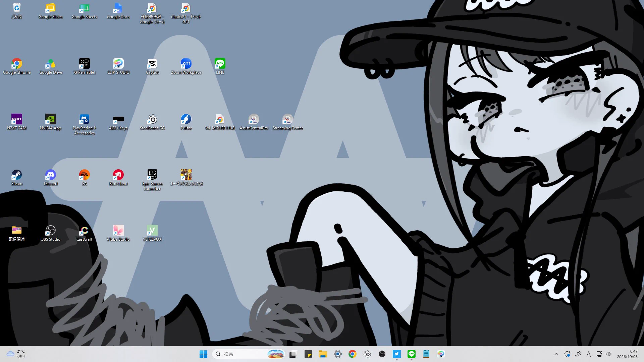Open OBS Studio taskbar icon
Viewport: 644px width, 362px height.
click(x=382, y=354)
